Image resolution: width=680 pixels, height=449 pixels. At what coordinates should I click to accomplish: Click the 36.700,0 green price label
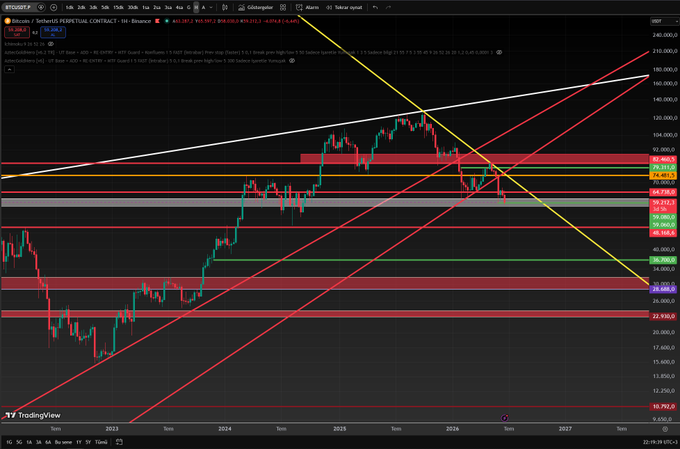tap(663, 260)
